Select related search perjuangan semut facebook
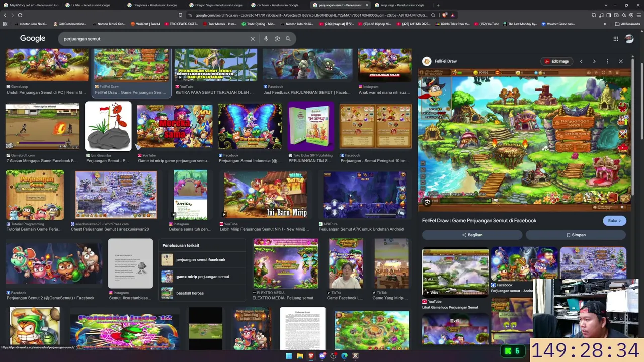644x362 pixels. (x=202, y=260)
